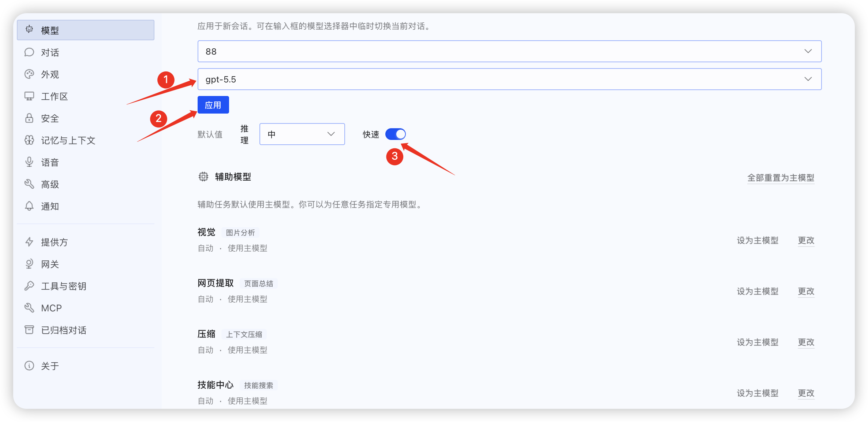Viewport: 868px width, 422px height.
Task: Click the bell icon beside 通知
Action: (29, 206)
